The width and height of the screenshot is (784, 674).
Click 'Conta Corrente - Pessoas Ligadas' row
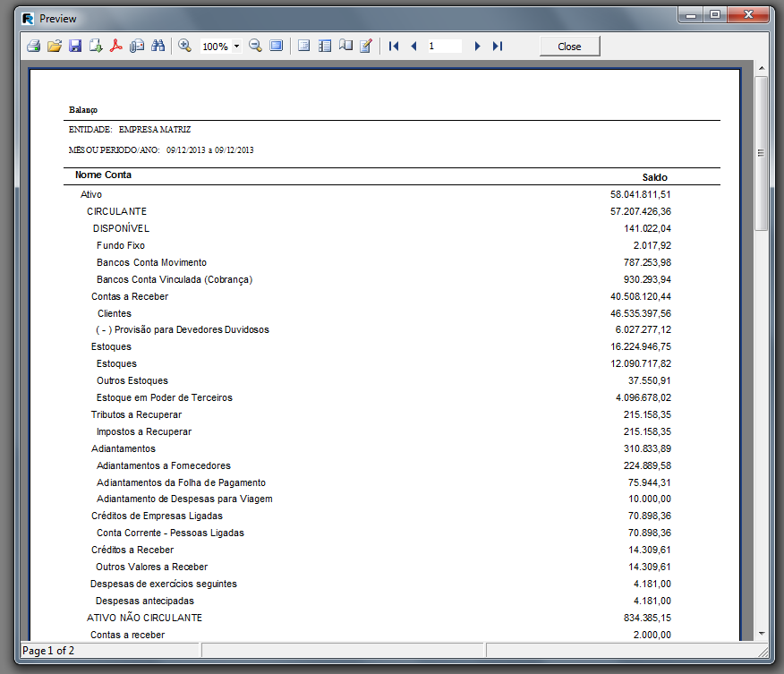pos(171,533)
